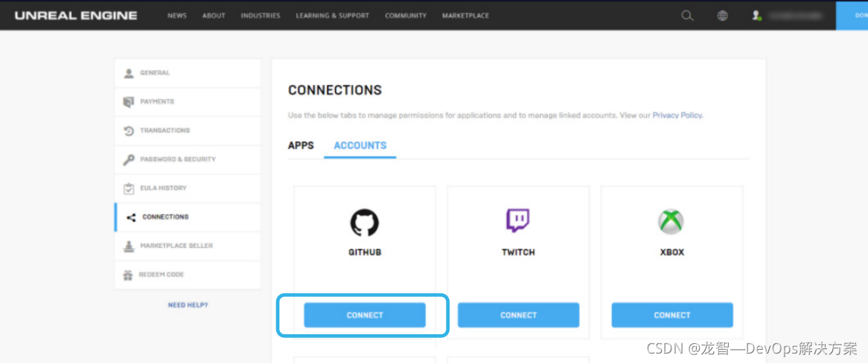Connect the Twitch account
This screenshot has width=868, height=364.
[519, 316]
